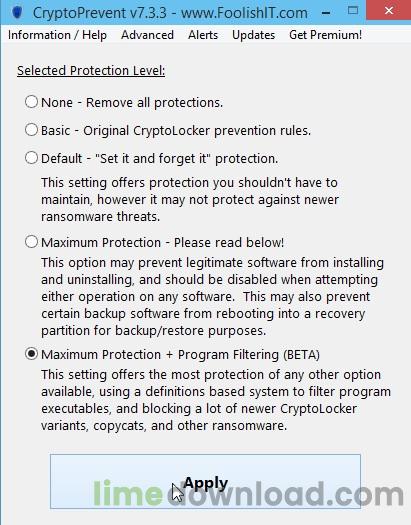Click 'Maximum Protection - Please read below!' label
The height and width of the screenshot is (525, 411).
(x=162, y=242)
